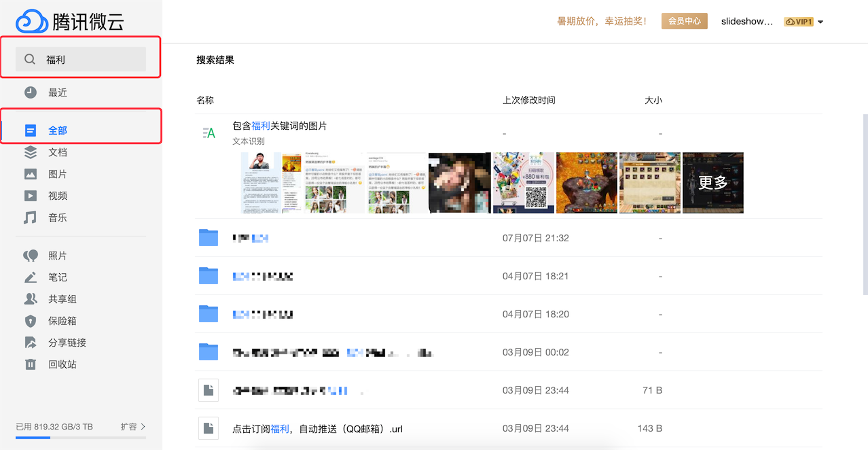The height and width of the screenshot is (450, 868).
Task: Open the 最近 recent clock icon
Action: (31, 92)
